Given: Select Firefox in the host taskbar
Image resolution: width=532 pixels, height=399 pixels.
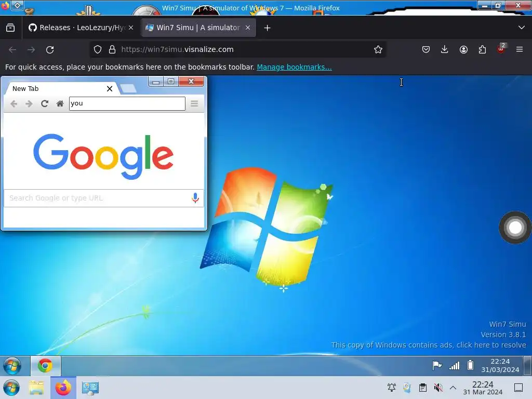Looking at the screenshot, I should pos(63,388).
